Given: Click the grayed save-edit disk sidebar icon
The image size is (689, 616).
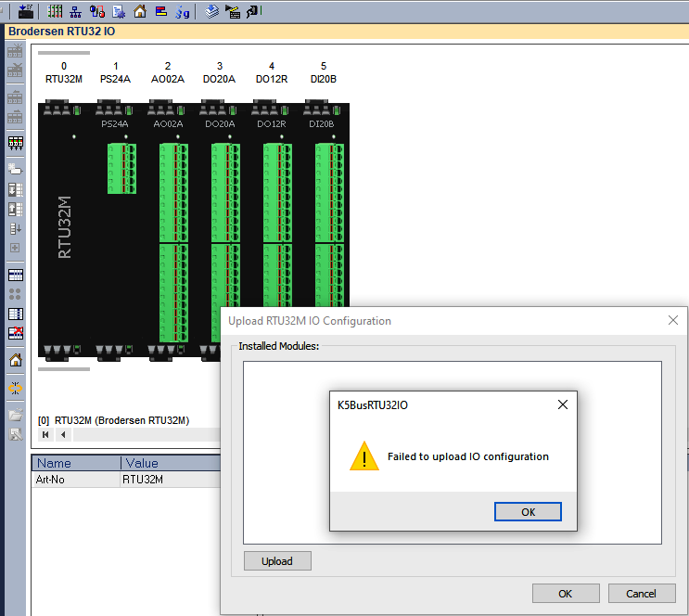Looking at the screenshot, I should 16,434.
